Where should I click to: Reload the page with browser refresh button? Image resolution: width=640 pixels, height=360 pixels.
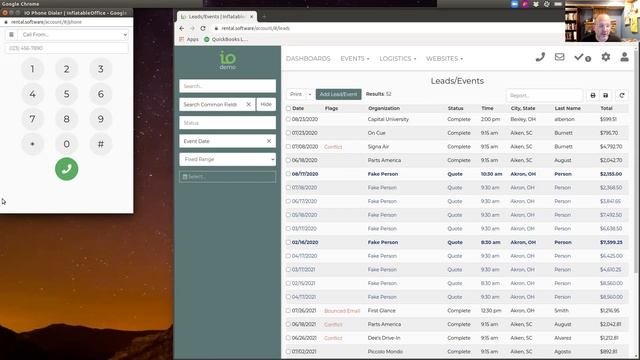(203, 28)
